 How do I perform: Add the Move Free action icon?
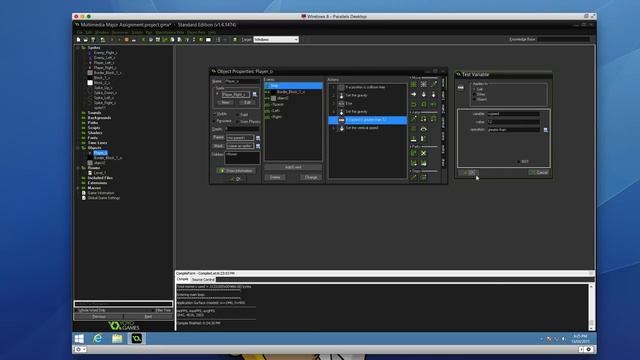pyautogui.click(x=424, y=84)
